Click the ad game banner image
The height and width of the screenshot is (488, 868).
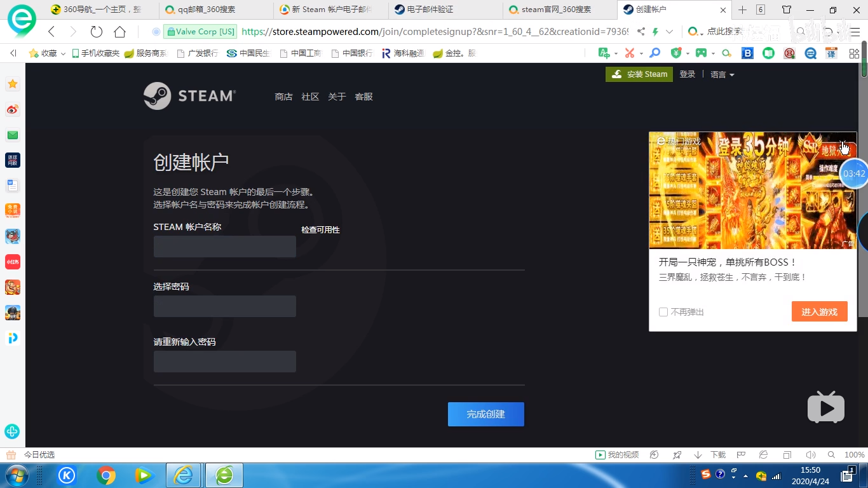click(x=752, y=191)
